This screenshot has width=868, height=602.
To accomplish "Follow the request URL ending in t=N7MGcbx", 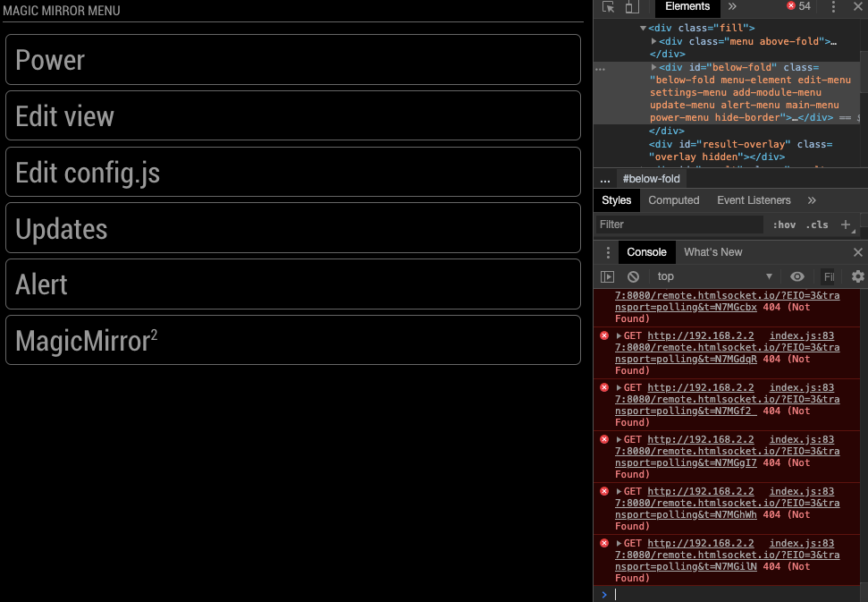I will click(727, 301).
